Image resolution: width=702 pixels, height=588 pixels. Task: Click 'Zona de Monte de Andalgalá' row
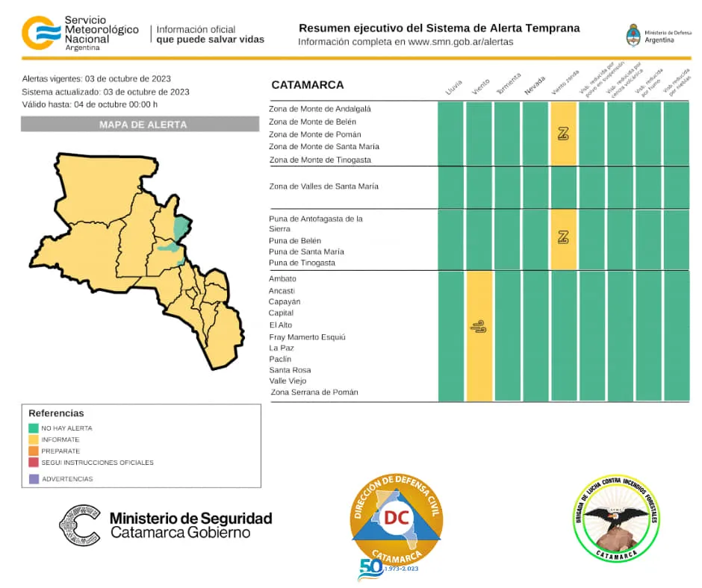click(320, 109)
